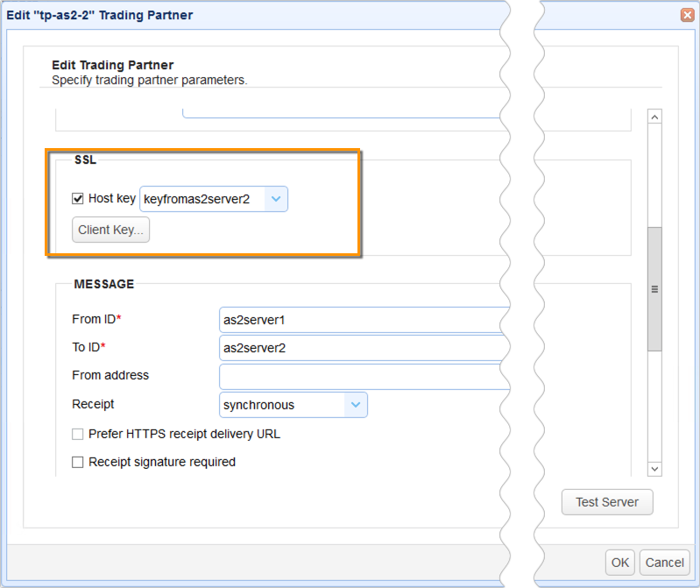Click the vertical scrollbar thumb
700x588 pixels.
654,288
